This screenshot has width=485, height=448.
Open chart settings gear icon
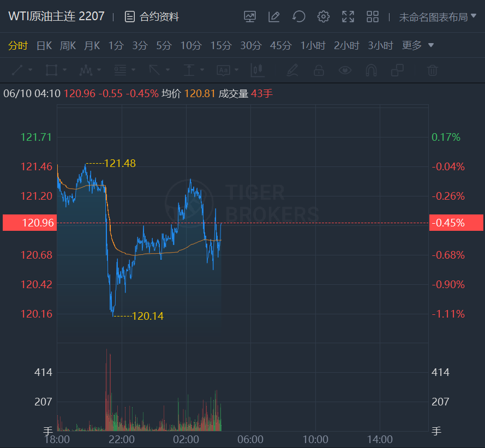point(324,17)
